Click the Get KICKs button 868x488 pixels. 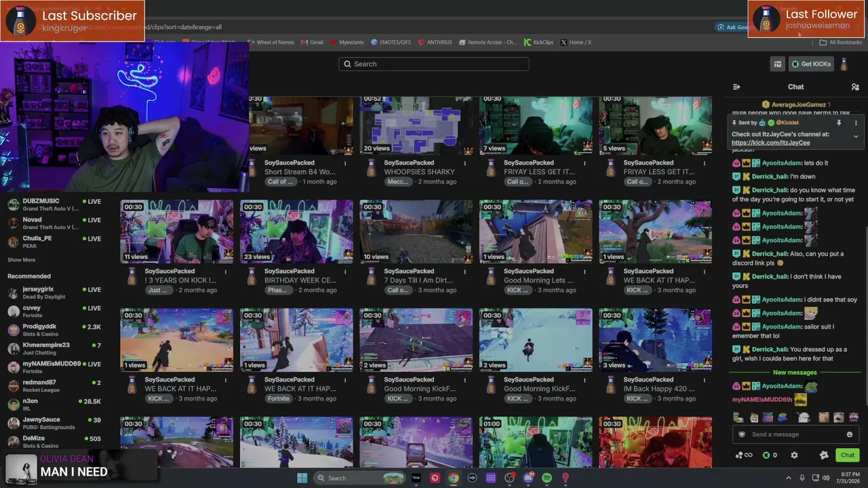811,64
